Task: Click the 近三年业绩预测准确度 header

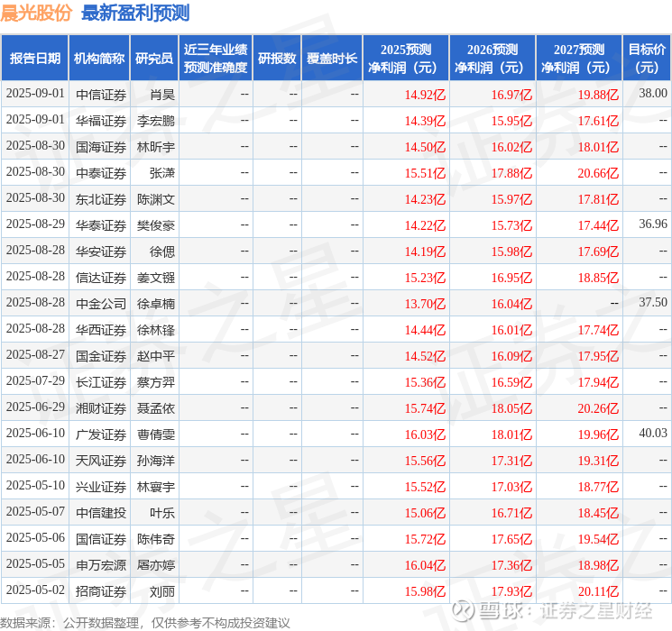Action: pos(216,59)
